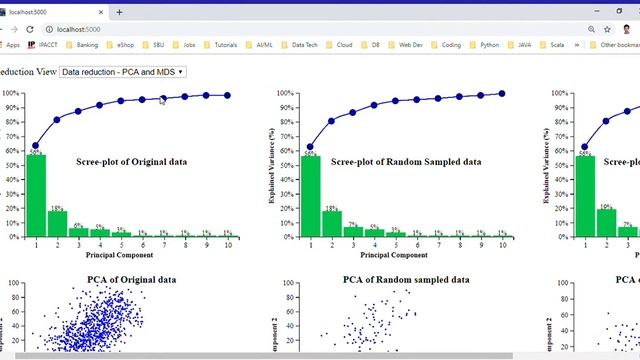The width and height of the screenshot is (640, 360).
Task: Click the first cumulative point on Original data curve
Action: pyautogui.click(x=36, y=146)
